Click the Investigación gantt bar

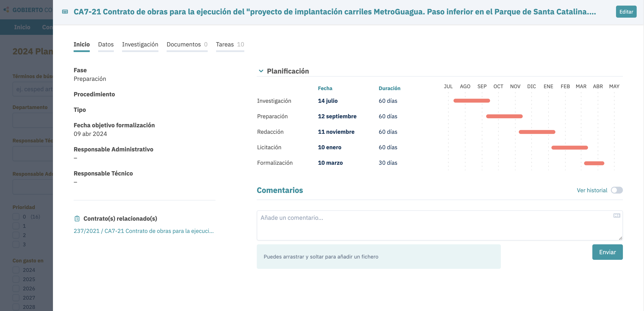[472, 101]
